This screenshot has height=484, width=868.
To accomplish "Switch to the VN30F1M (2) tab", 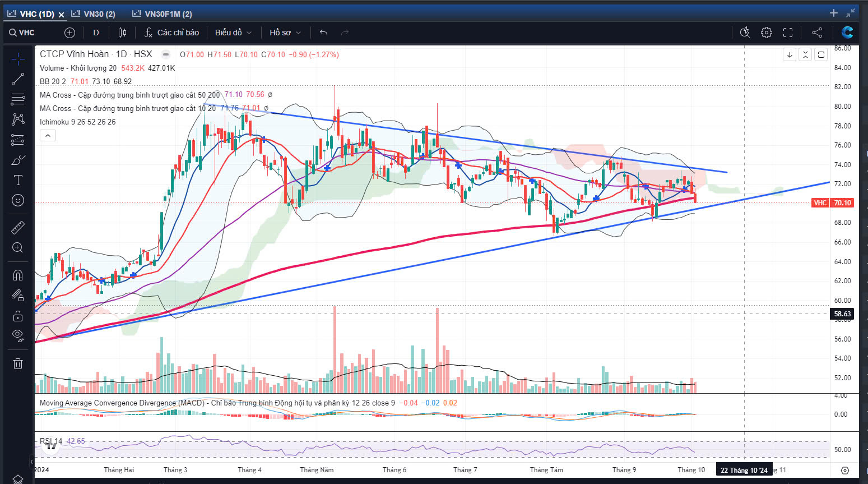I will pyautogui.click(x=163, y=14).
